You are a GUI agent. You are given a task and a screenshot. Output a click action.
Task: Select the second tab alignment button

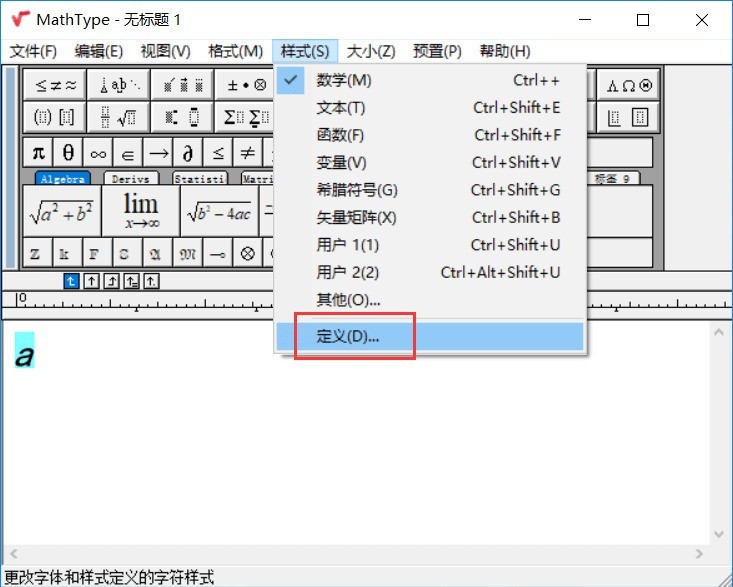tap(91, 281)
